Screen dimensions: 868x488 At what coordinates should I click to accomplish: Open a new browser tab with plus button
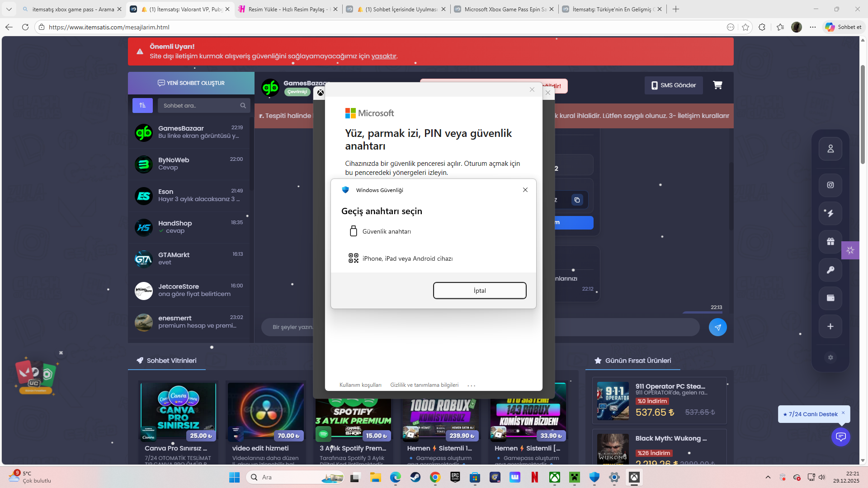676,9
